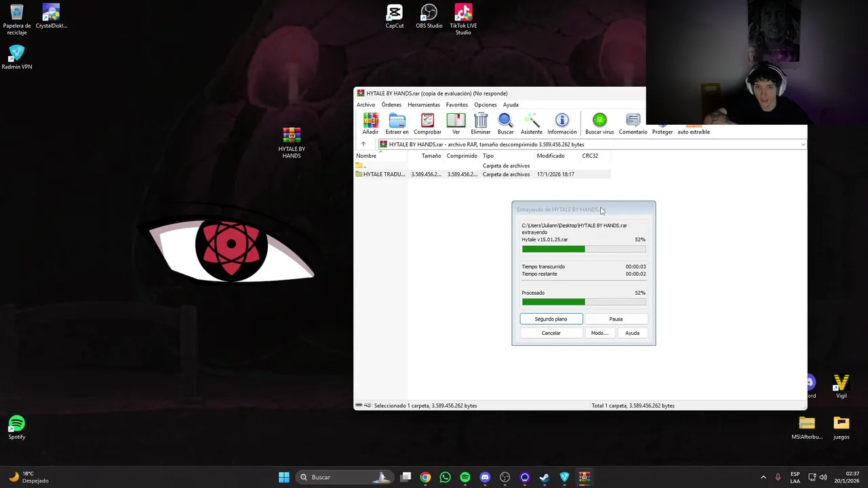Select the Papelera de reciclaje desktop icon
The height and width of the screenshot is (488, 868).
(x=17, y=20)
